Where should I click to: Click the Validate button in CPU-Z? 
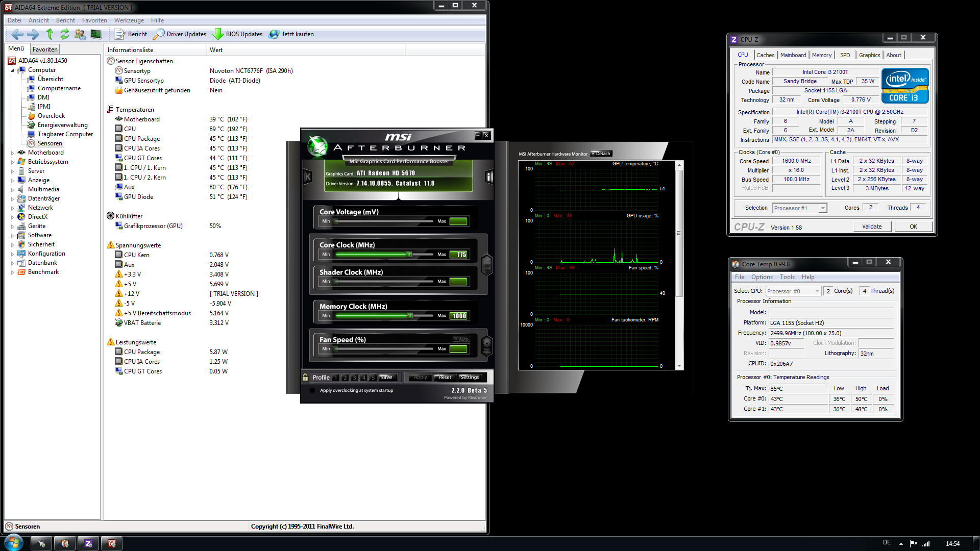click(871, 227)
